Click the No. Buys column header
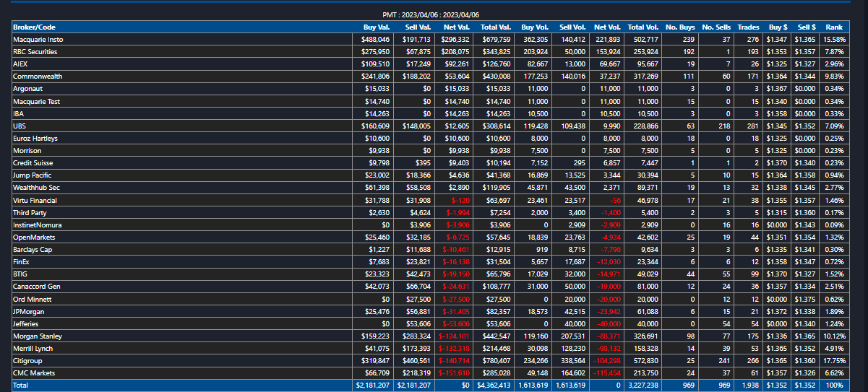The width and height of the screenshot is (868, 392). coord(679,27)
